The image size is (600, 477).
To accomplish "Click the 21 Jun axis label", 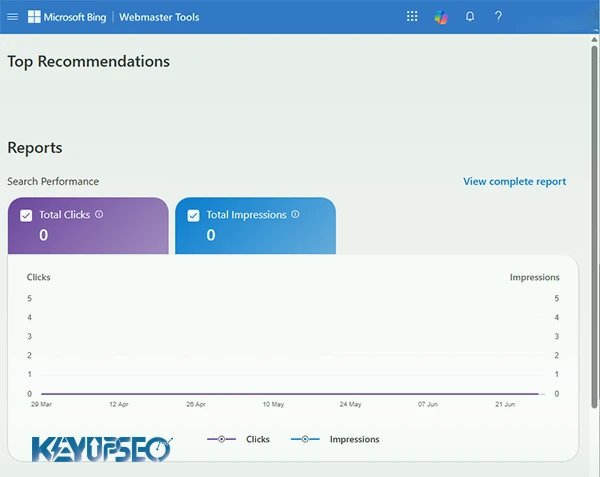I will click(505, 404).
